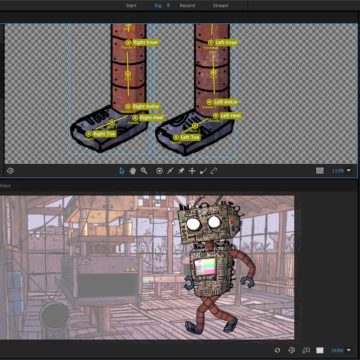Select the Left Toe handle tag

point(190,137)
